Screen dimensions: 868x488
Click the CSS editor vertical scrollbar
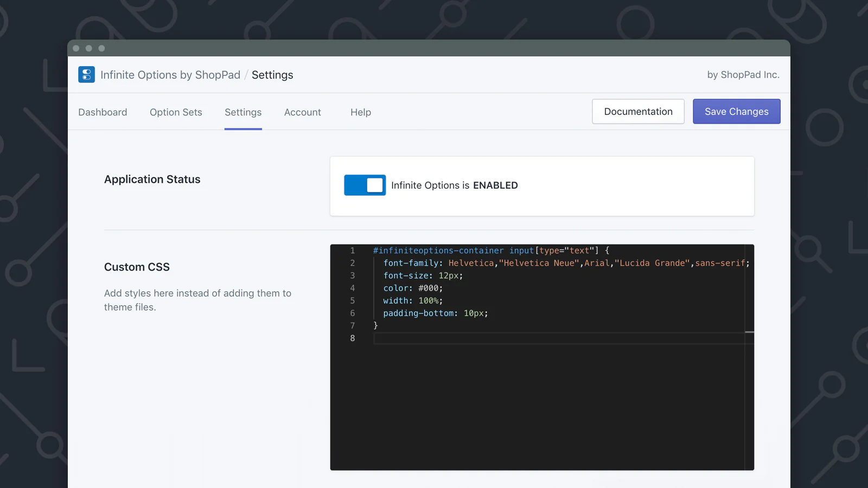(x=749, y=357)
